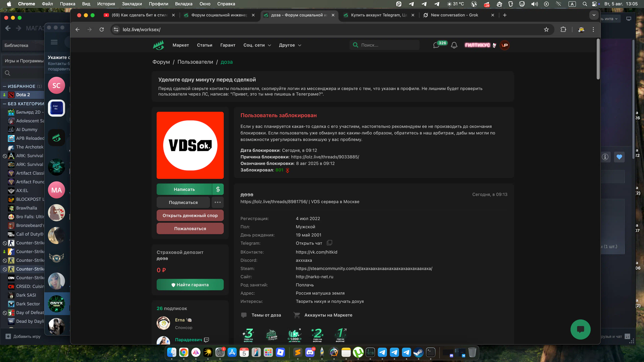Click the Пожаловаться button
The width and height of the screenshot is (644, 362).
click(x=190, y=229)
